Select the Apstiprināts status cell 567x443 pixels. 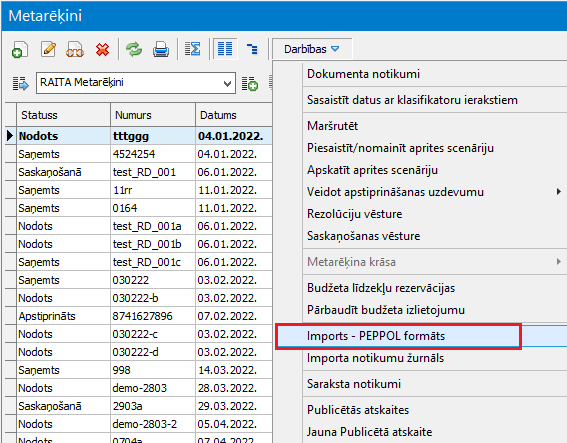click(x=63, y=316)
